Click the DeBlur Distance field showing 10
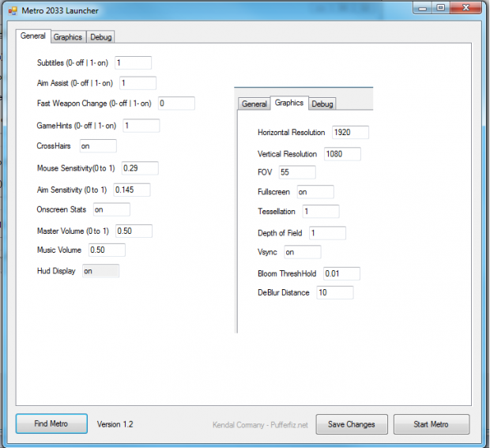Image resolution: width=490 pixels, height=448 pixels. pos(335,292)
